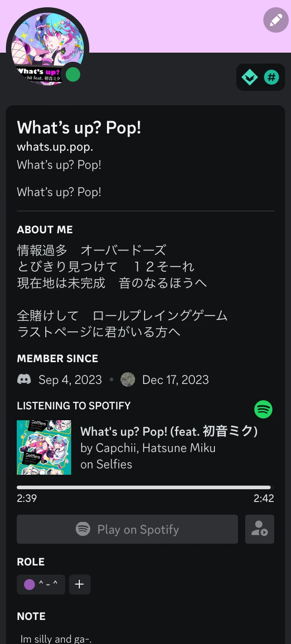291x644 pixels.
Task: Add a role with the plus button
Action: pos(80,585)
